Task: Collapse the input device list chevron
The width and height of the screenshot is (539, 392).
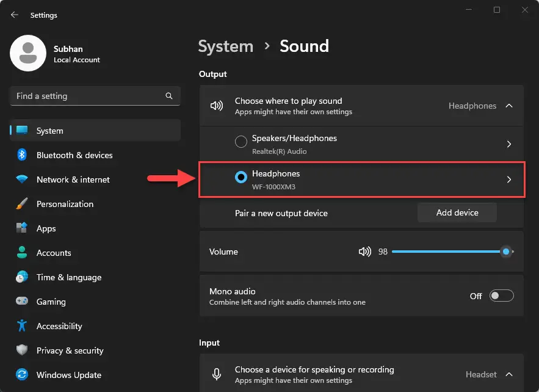Action: pyautogui.click(x=509, y=374)
